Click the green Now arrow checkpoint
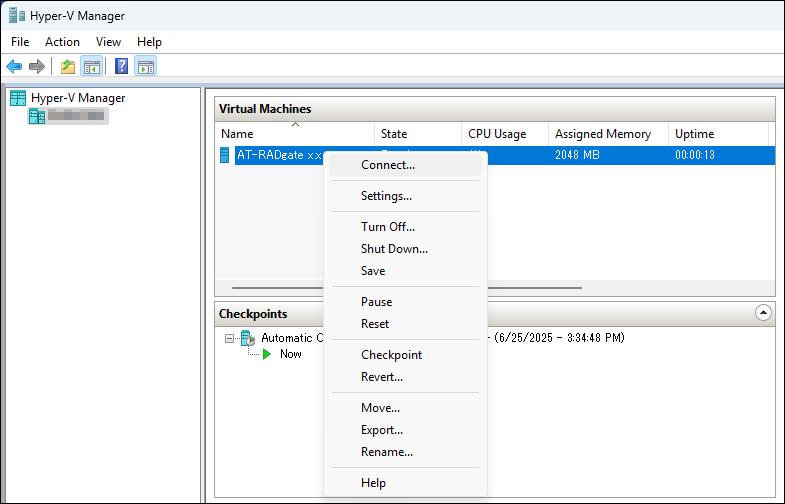The width and height of the screenshot is (785, 504). pyautogui.click(x=268, y=354)
